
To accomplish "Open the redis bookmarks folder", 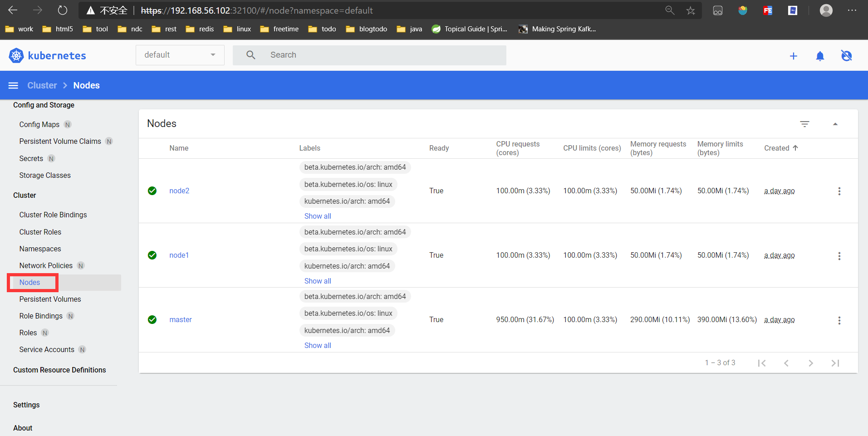I will pos(200,29).
